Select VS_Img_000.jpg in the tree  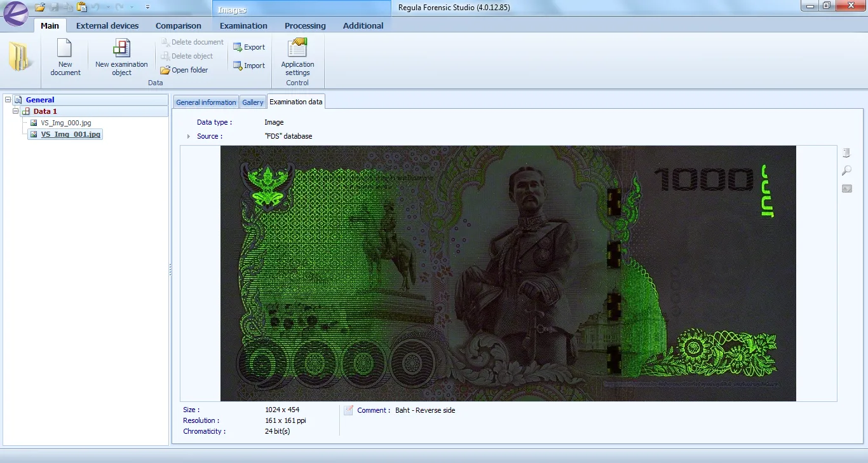66,123
